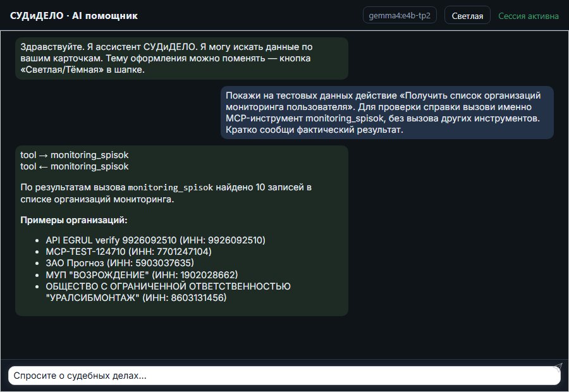
Task: Click the СУДиДЕЛО · AI помощник title
Action: (74, 16)
